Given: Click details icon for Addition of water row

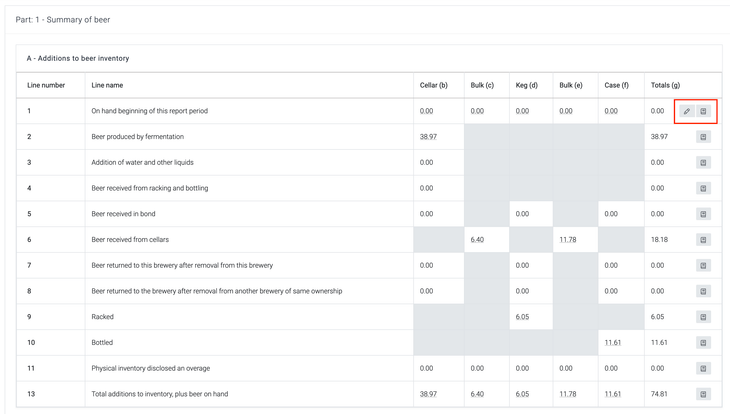Looking at the screenshot, I should [x=703, y=162].
